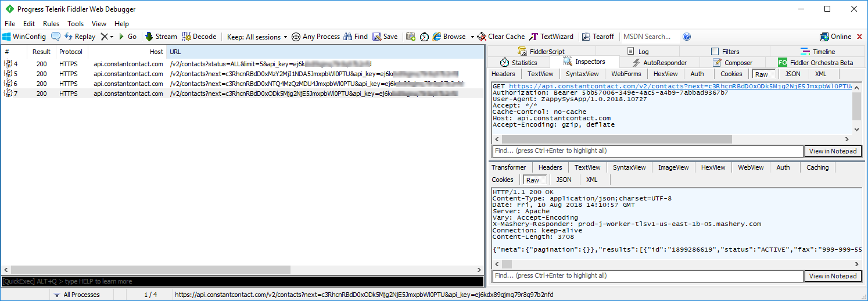
Task: Save sessions using Save toolbar button
Action: point(385,37)
